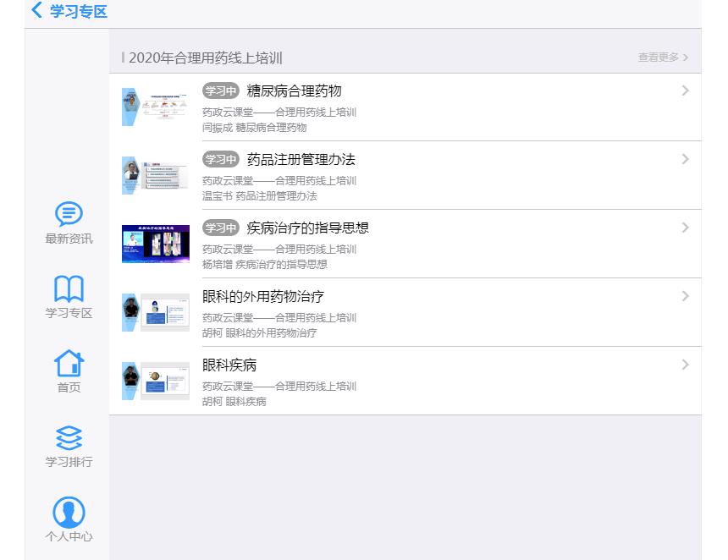This screenshot has height=560, width=728.
Task: Expand the 糖尿病合理药物 row chevron
Action: point(685,91)
